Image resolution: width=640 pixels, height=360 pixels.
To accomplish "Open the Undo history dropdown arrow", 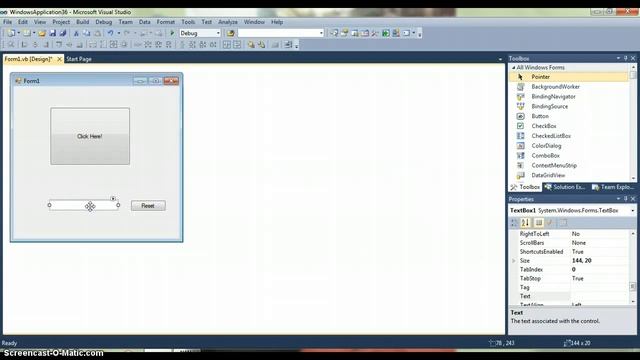I will (x=119, y=33).
